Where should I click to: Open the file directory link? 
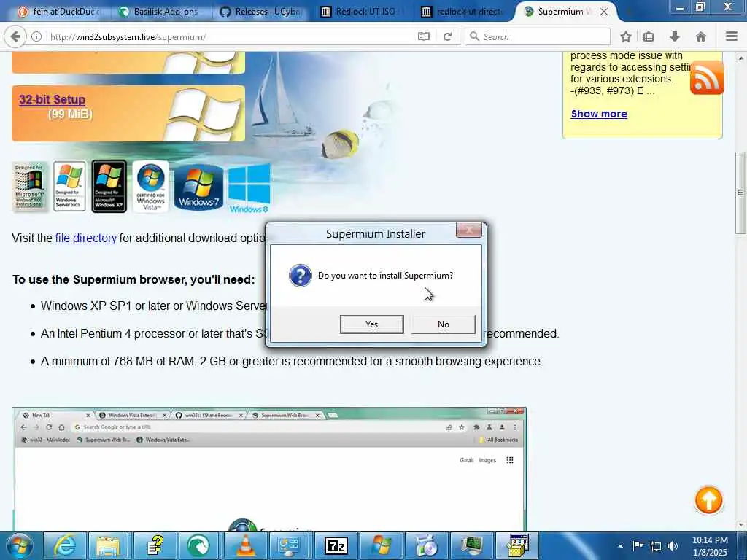click(x=86, y=238)
